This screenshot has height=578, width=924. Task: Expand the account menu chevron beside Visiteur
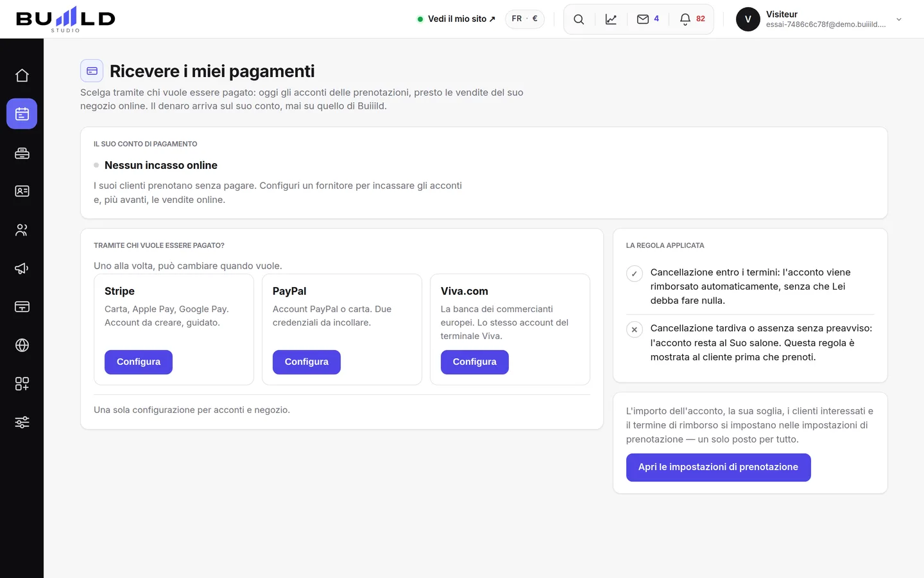click(899, 19)
